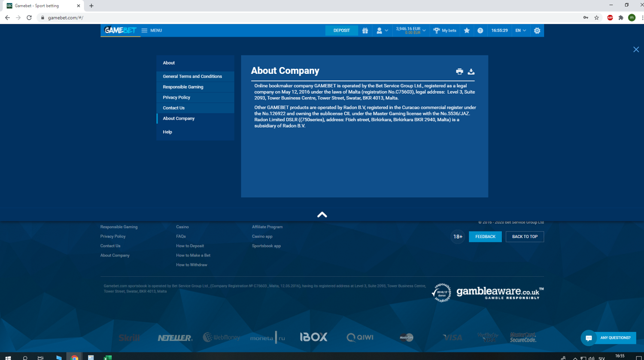Select Responsible Gaming in the sidebar
644x360 pixels.
[183, 87]
